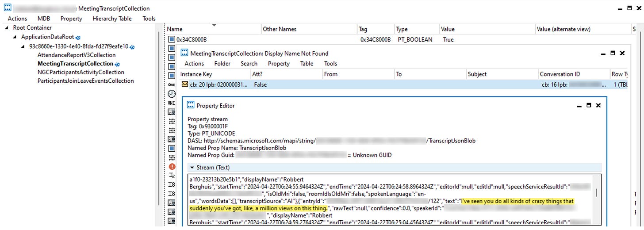The image size is (644, 230).
Task: Open the Search menu
Action: point(249,64)
